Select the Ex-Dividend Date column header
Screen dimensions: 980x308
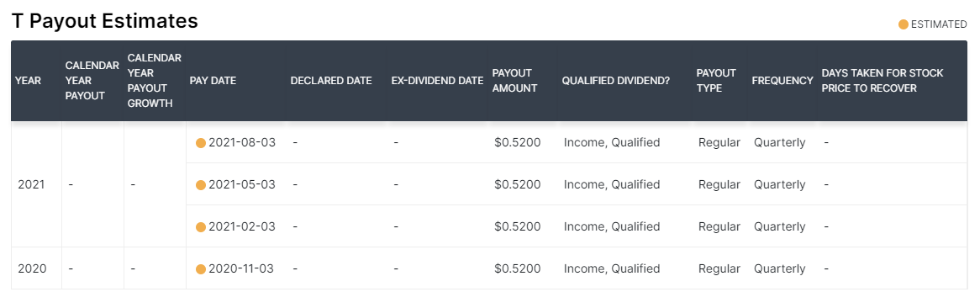[438, 81]
